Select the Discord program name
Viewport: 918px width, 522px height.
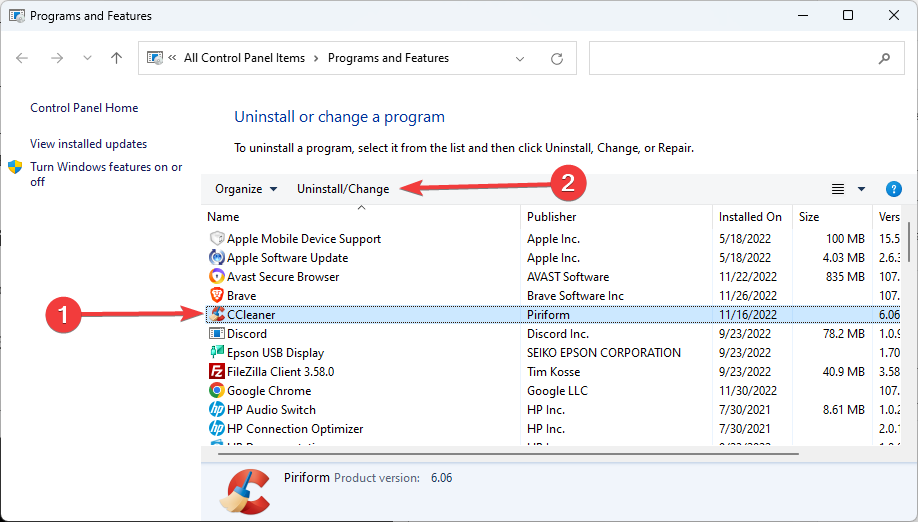(x=246, y=334)
